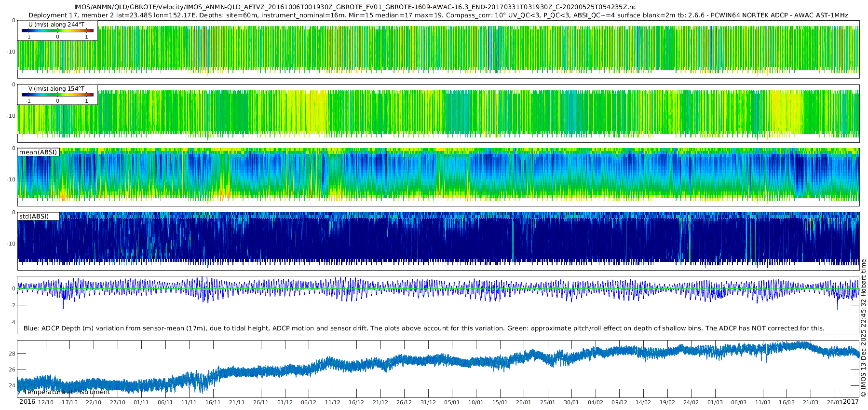Select the mean(ABSI) panel label
Screen dimensions: 868x410
click(x=38, y=152)
